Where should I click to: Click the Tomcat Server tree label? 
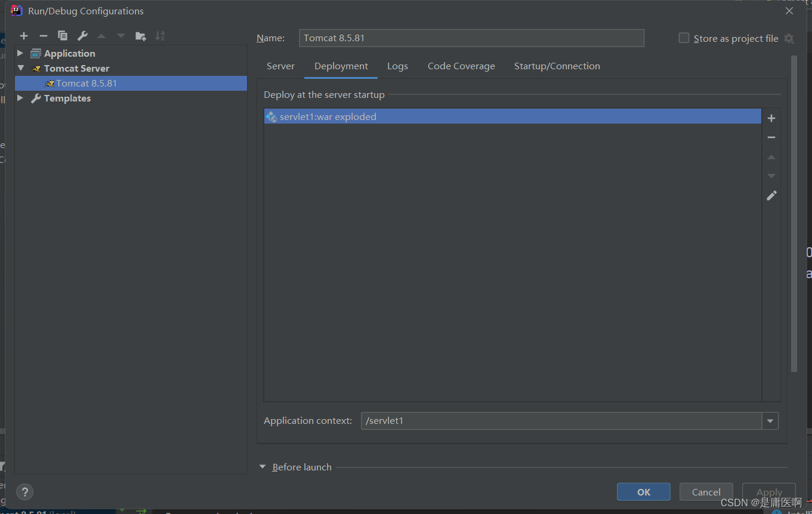[x=76, y=69]
